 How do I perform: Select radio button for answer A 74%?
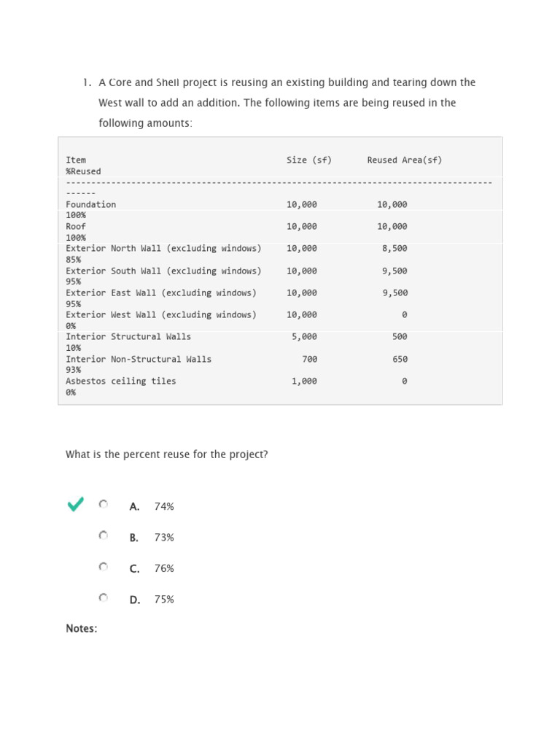click(104, 504)
